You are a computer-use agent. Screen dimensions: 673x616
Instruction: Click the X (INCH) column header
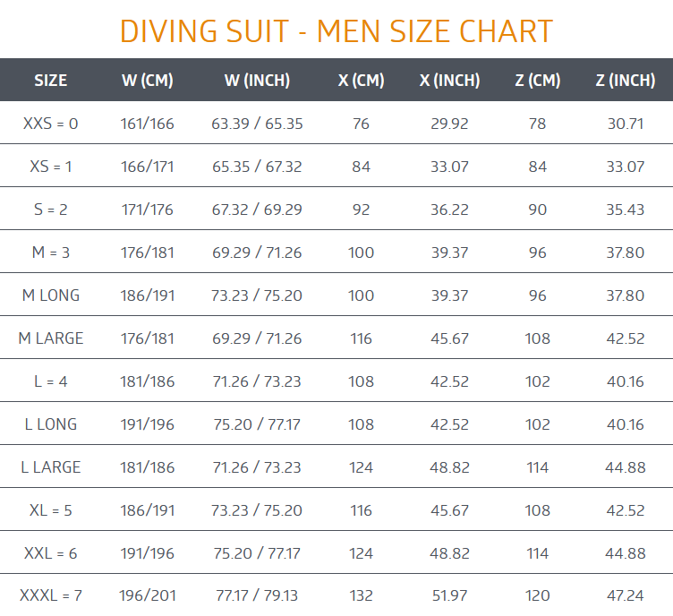(x=449, y=81)
